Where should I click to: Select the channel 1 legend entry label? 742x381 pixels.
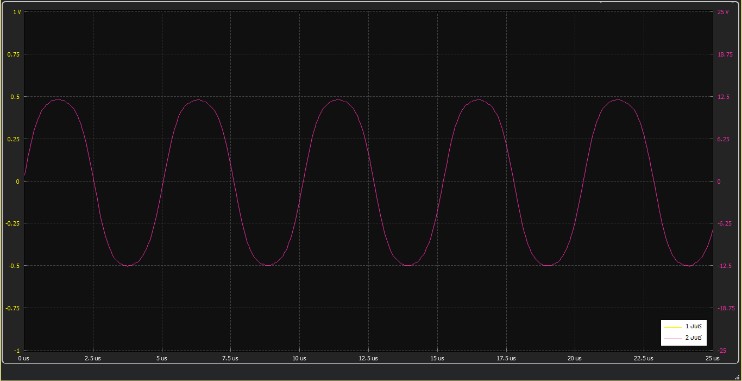(x=693, y=327)
